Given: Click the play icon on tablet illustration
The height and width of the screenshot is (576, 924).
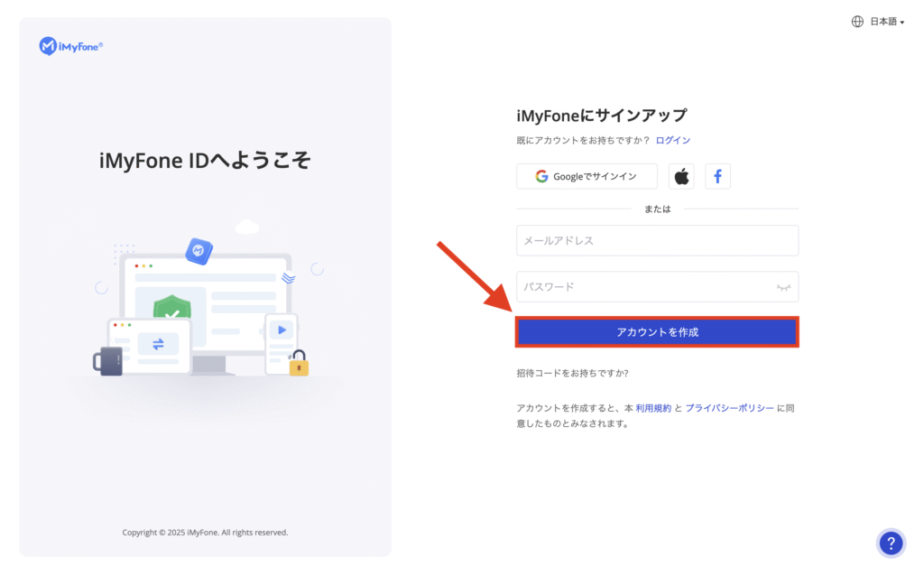Looking at the screenshot, I should click(282, 330).
